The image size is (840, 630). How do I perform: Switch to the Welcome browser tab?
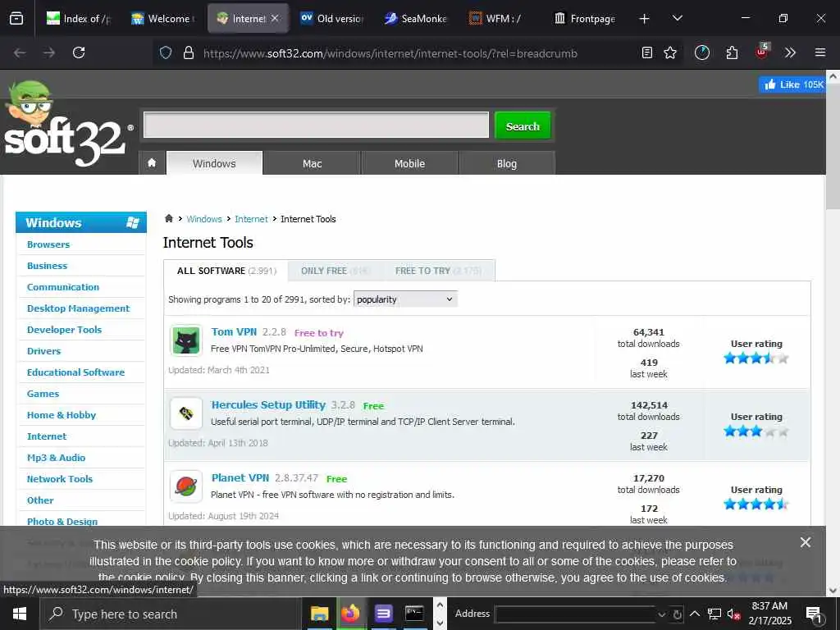point(163,19)
